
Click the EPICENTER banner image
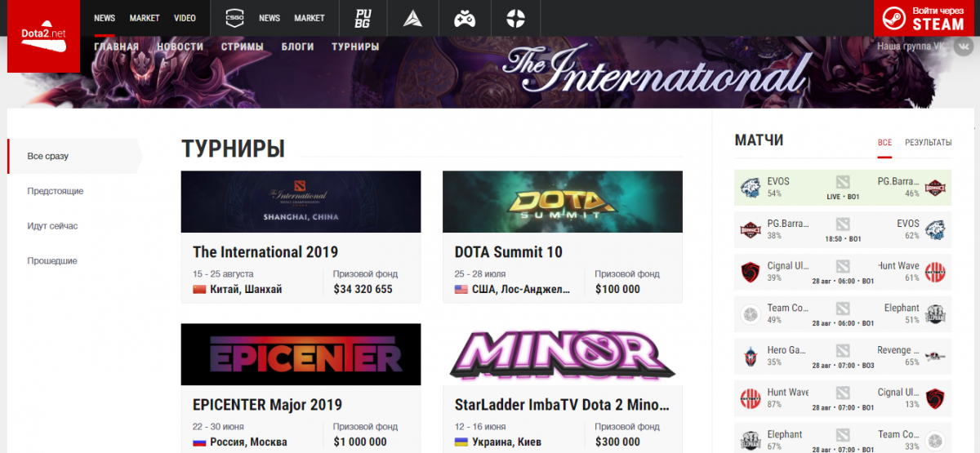(x=301, y=354)
